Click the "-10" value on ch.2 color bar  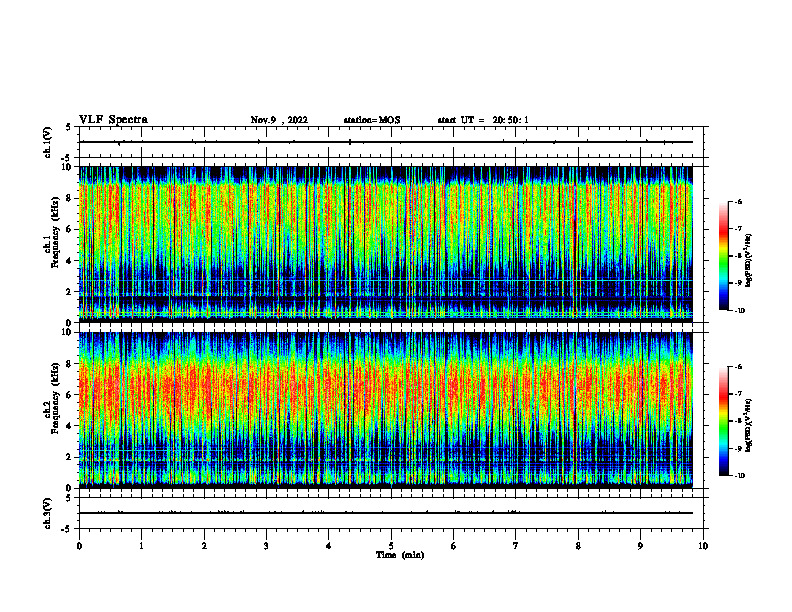(x=739, y=475)
